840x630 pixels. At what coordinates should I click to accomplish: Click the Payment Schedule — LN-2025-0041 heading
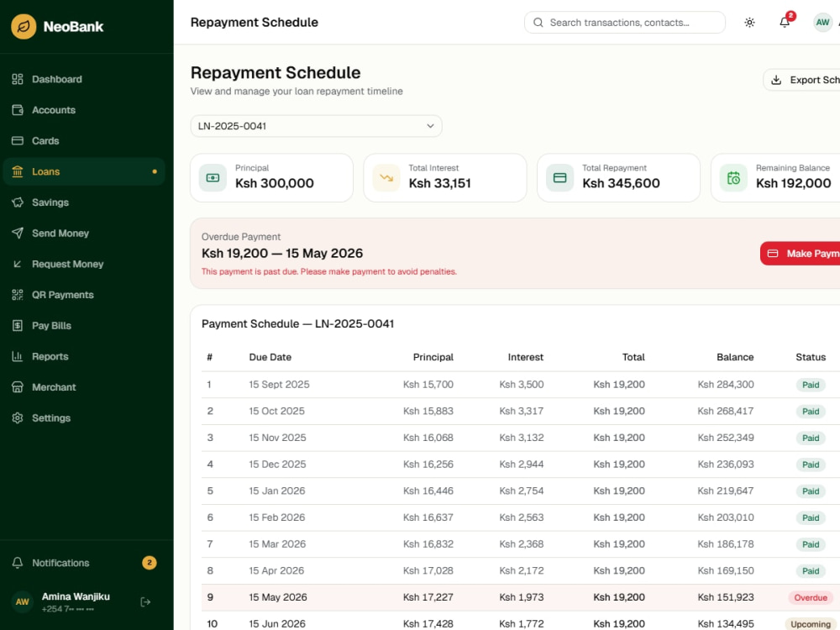[298, 324]
